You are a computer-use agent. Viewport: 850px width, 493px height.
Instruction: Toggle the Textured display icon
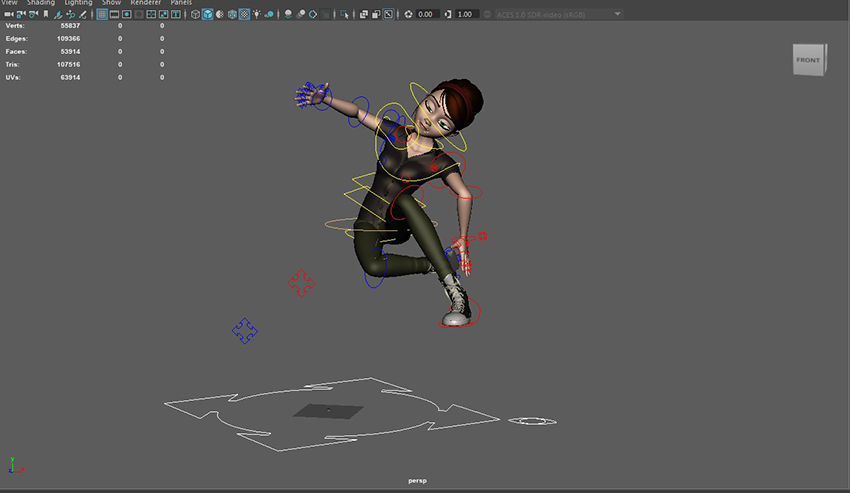[x=244, y=15]
